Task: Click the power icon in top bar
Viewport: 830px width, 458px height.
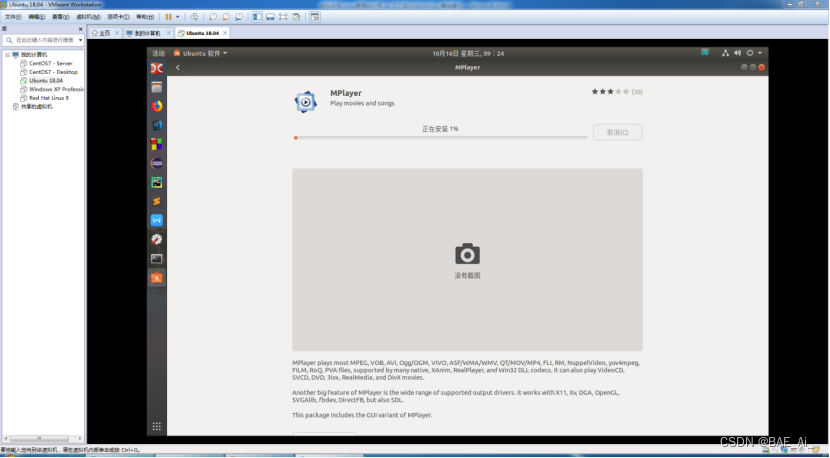Action: 750,53
